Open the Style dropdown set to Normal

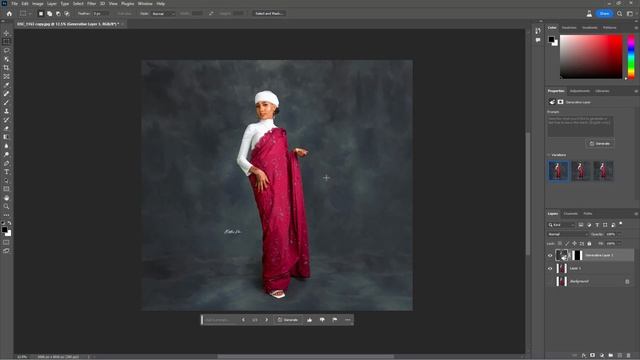pyautogui.click(x=163, y=13)
